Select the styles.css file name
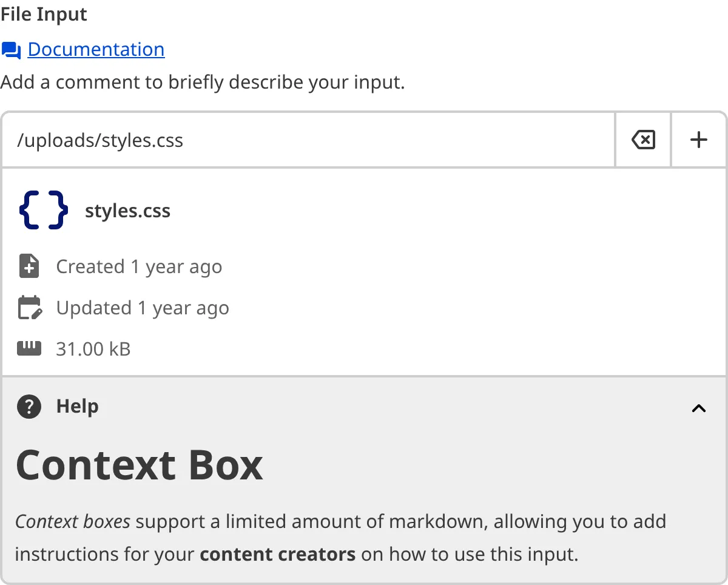The height and width of the screenshot is (585, 728). (127, 211)
